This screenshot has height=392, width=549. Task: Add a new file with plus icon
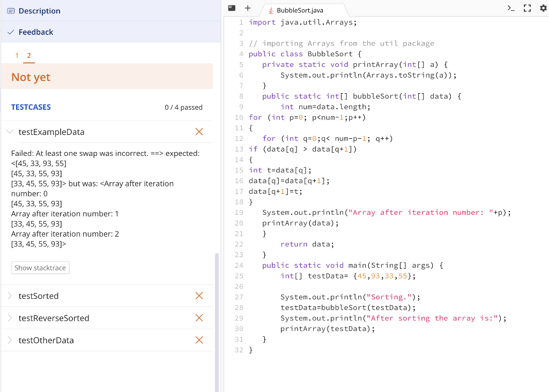tap(248, 8)
